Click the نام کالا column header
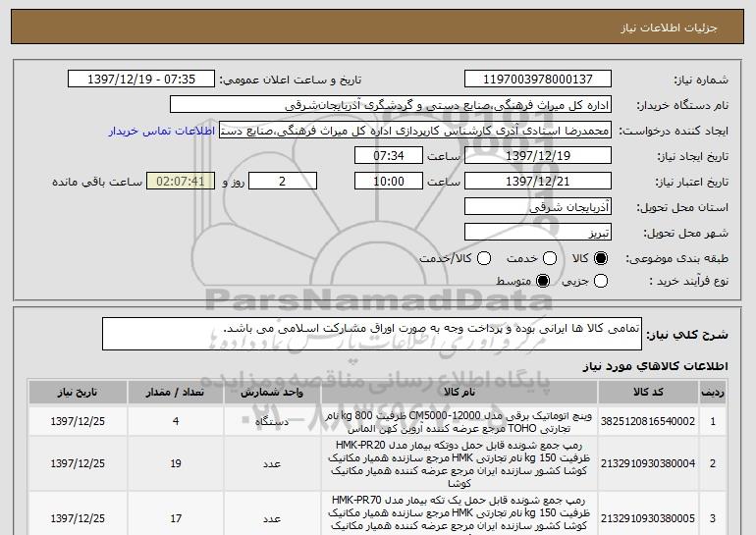 (x=459, y=393)
